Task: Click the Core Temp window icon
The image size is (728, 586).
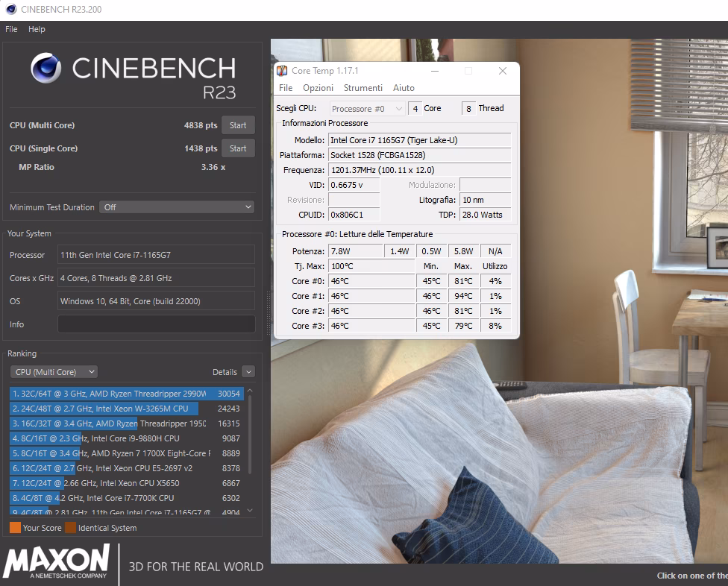Action: (x=282, y=71)
